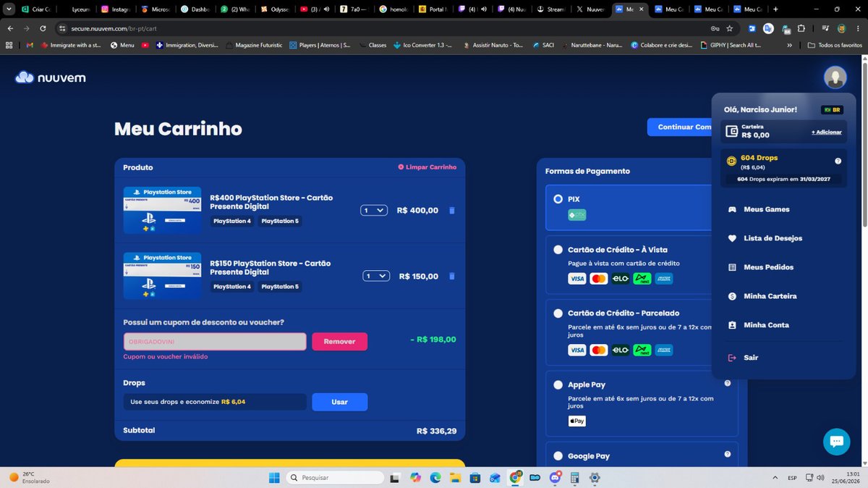
Task: Delete the R$400 card with trash icon
Action: click(452, 211)
